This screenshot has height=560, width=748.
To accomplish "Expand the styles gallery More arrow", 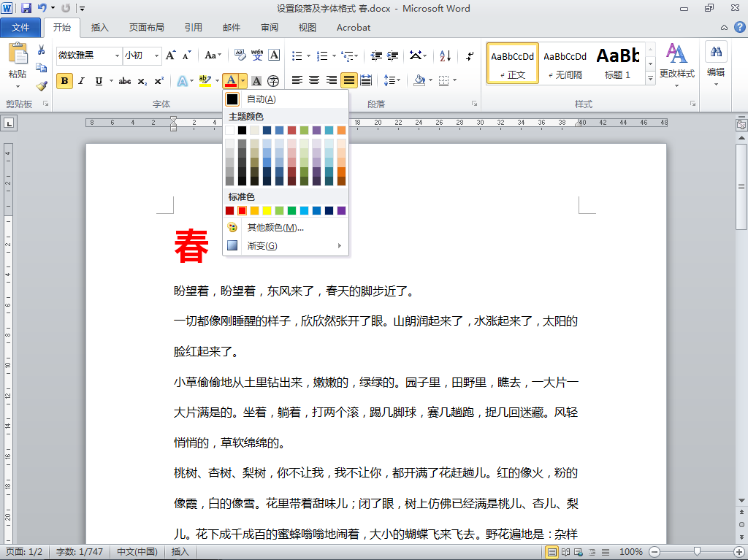I will click(650, 78).
